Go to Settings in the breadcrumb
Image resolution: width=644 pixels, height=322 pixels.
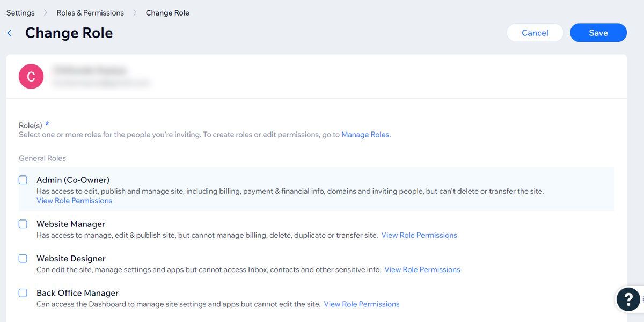[20, 13]
